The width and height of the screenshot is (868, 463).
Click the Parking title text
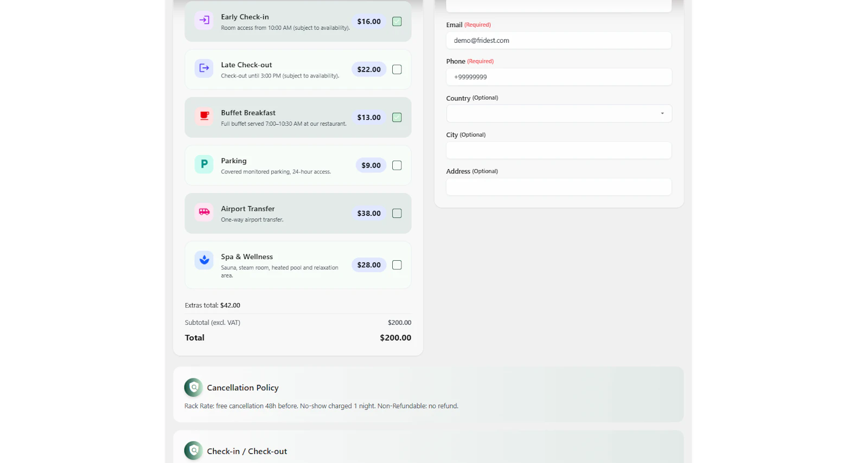pyautogui.click(x=234, y=161)
